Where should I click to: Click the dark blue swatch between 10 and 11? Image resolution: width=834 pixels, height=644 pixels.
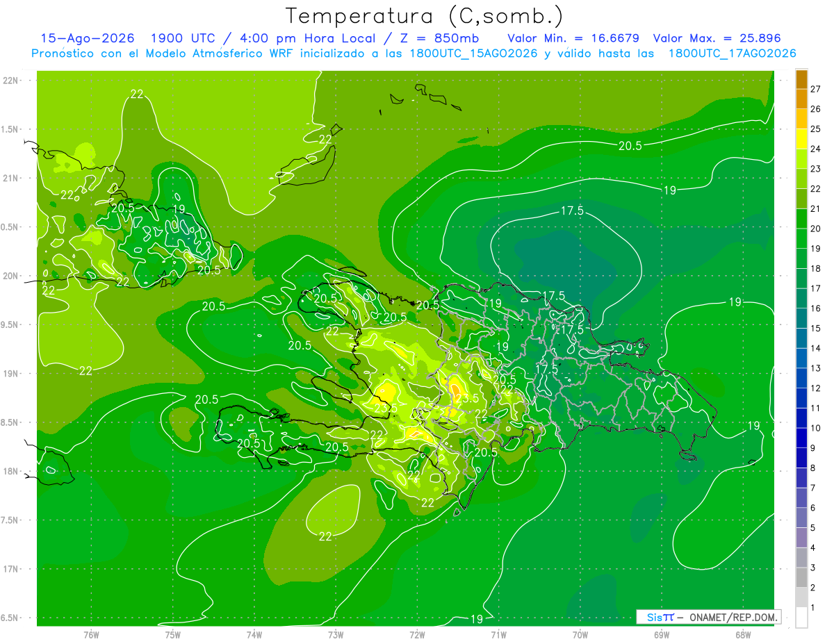(801, 418)
